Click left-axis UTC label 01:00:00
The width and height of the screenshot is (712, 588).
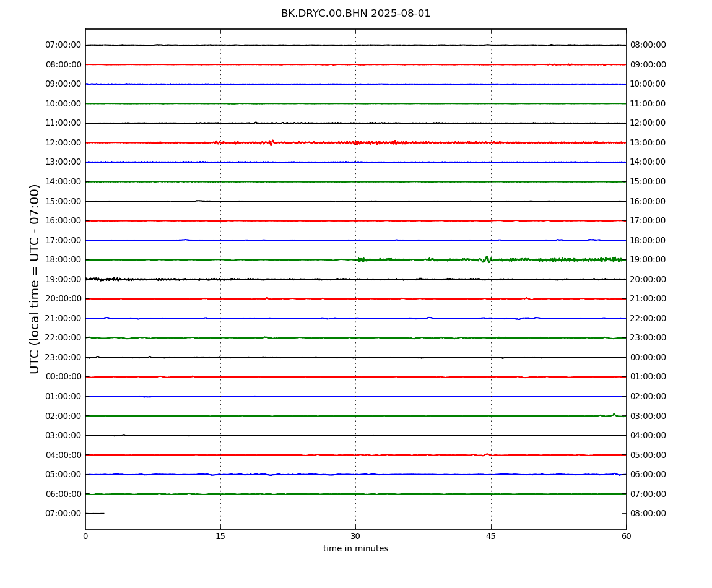tap(63, 396)
